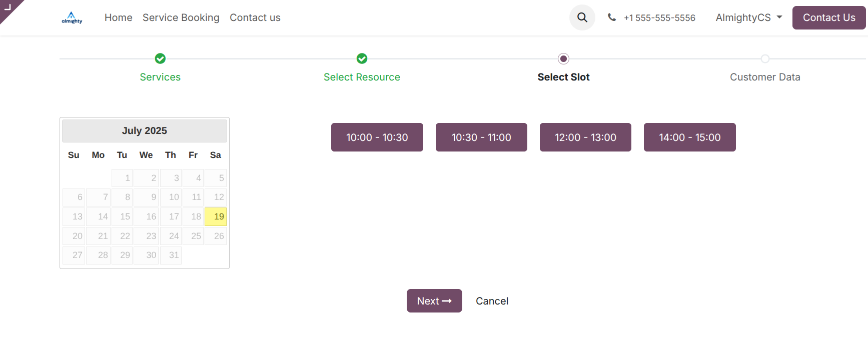
Task: Select the 12:00 - 13:00 slot
Action: pyautogui.click(x=585, y=137)
